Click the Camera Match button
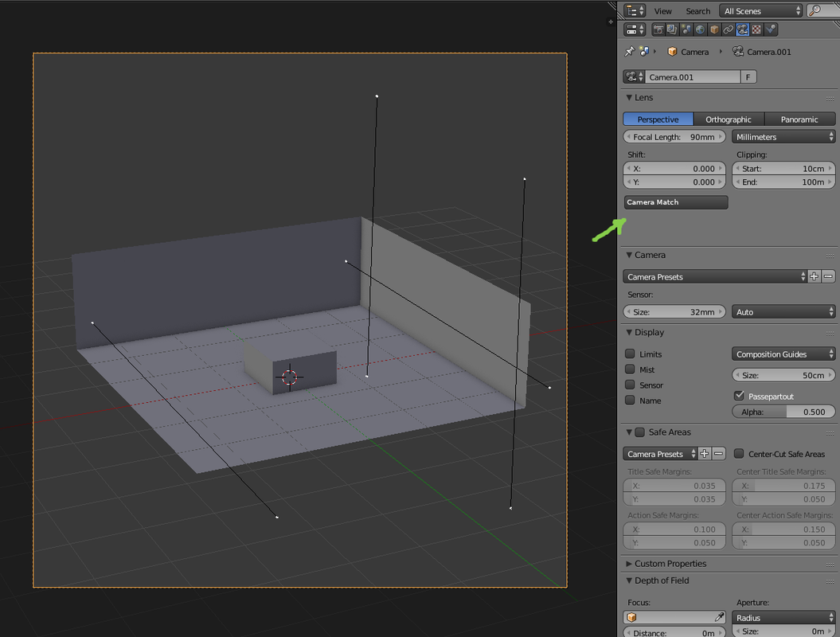The width and height of the screenshot is (840, 637). click(x=675, y=202)
